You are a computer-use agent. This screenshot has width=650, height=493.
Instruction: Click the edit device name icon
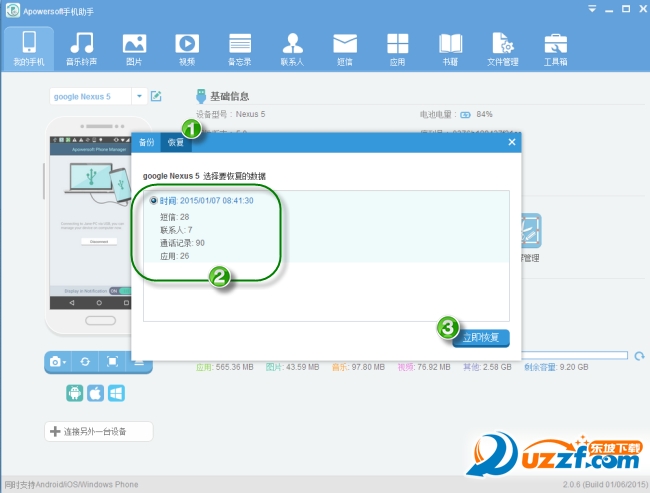[x=156, y=96]
